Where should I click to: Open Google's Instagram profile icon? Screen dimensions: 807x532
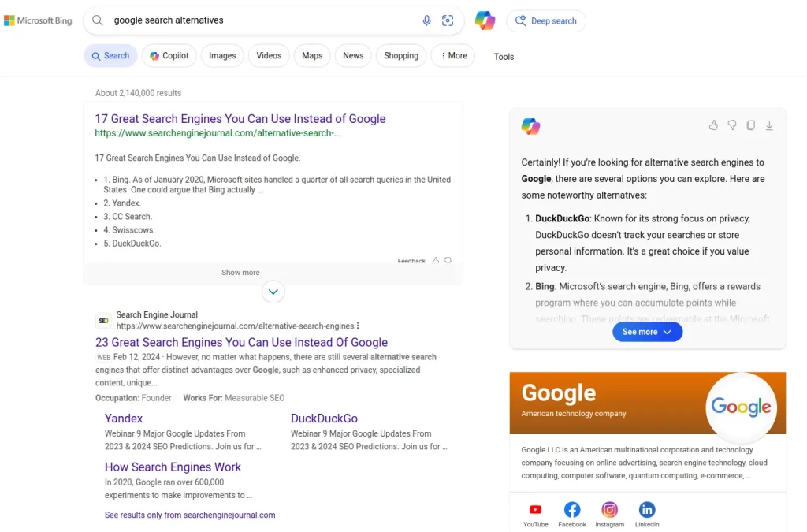click(x=609, y=510)
